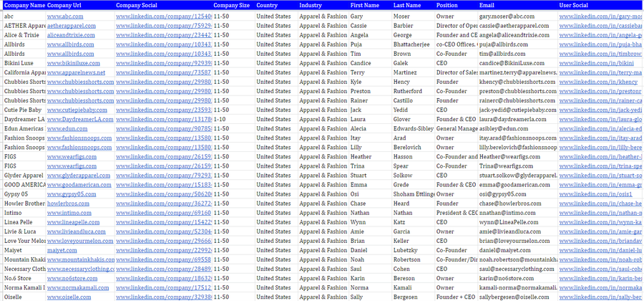Select nnathan@intimo.com email cell
The image size is (644, 301).
coord(518,213)
